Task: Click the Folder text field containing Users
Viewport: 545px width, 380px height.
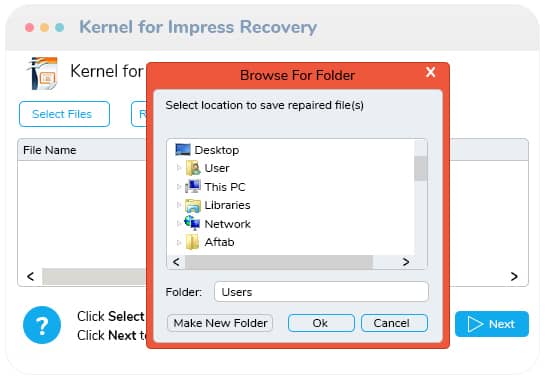Action: [321, 292]
